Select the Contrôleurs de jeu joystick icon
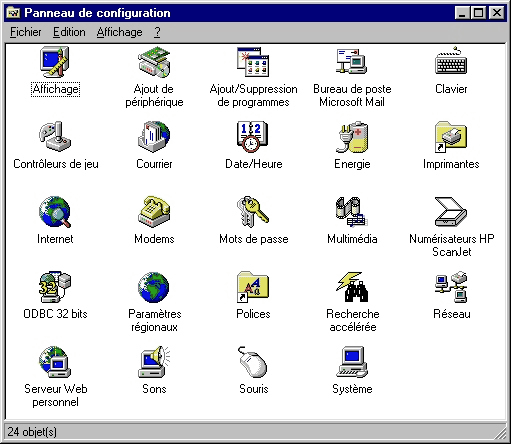511x444 pixels. [x=55, y=137]
